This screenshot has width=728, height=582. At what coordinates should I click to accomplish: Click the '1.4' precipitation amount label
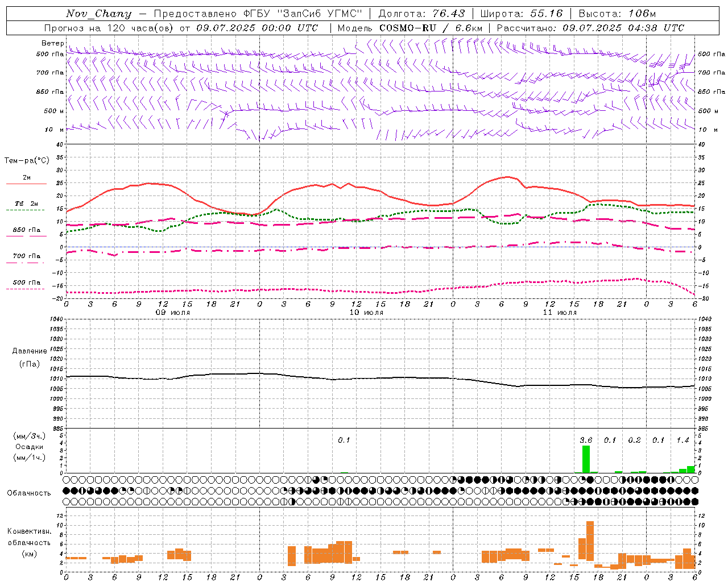tap(682, 440)
